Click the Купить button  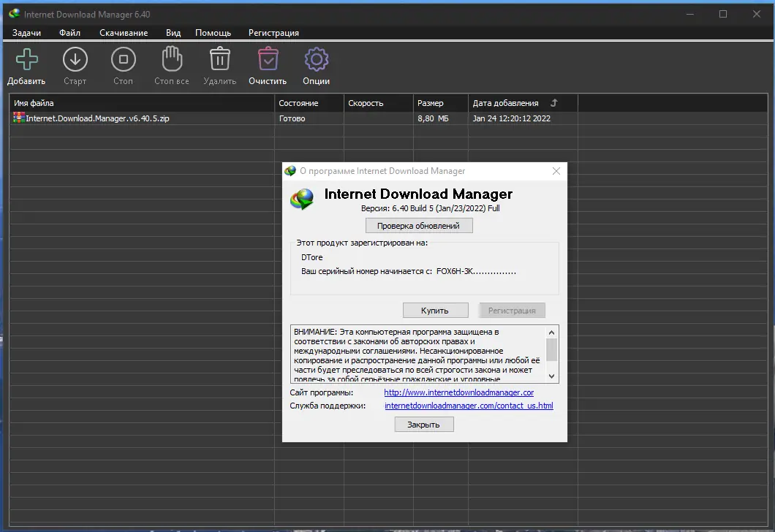(435, 310)
